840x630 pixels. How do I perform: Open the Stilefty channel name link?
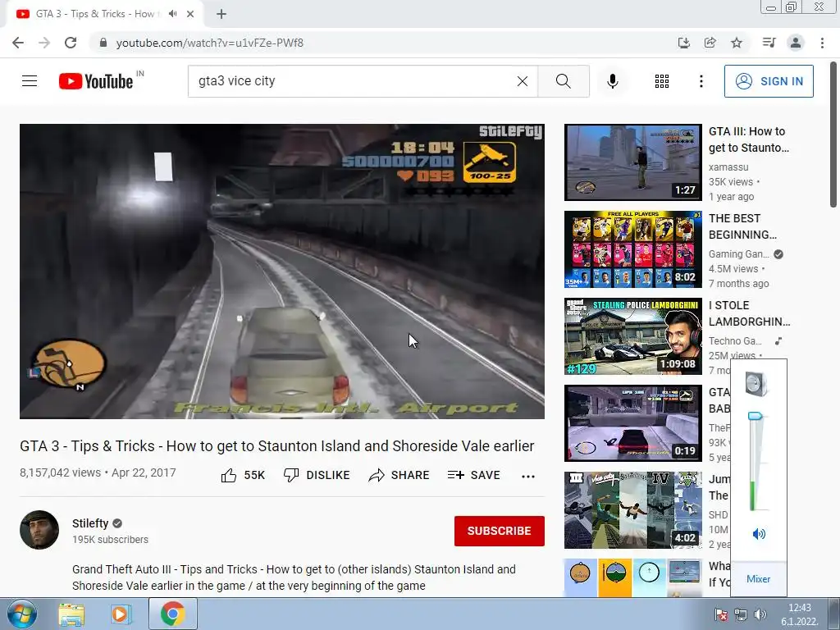90,523
